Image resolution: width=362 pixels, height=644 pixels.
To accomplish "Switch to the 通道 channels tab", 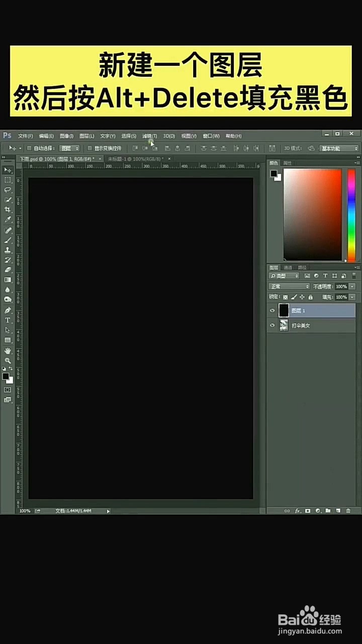I will coord(288,268).
